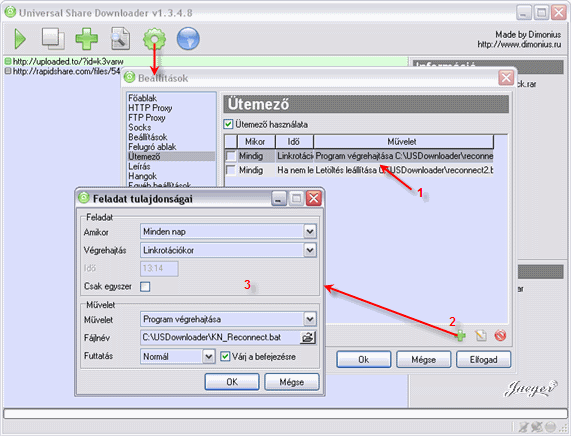Viewport: 571px width, 436px height.
Task: Select Ütemező settings category
Action: [x=171, y=157]
